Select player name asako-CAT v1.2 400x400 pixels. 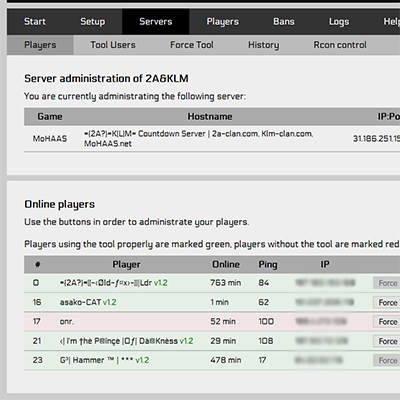pos(88,302)
